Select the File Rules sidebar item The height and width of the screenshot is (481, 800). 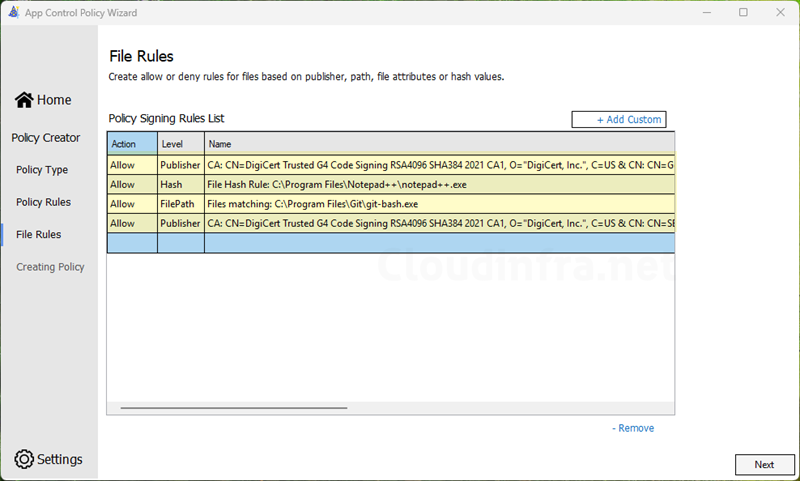click(x=38, y=235)
